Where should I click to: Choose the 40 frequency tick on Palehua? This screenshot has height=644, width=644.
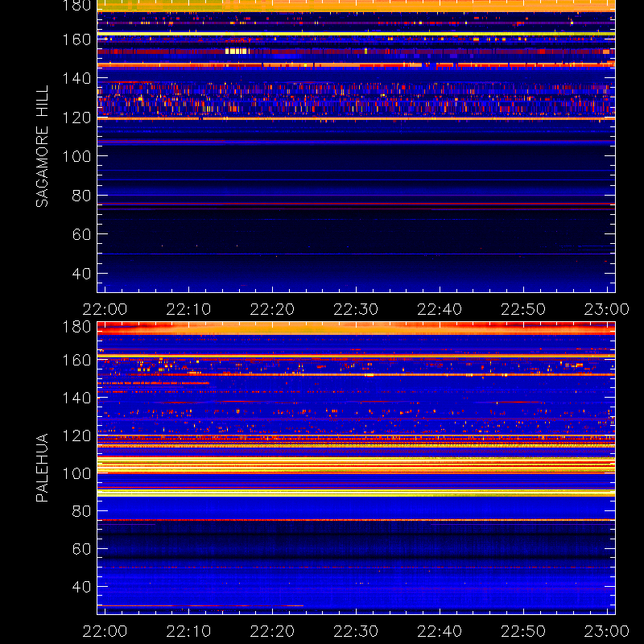81,587
